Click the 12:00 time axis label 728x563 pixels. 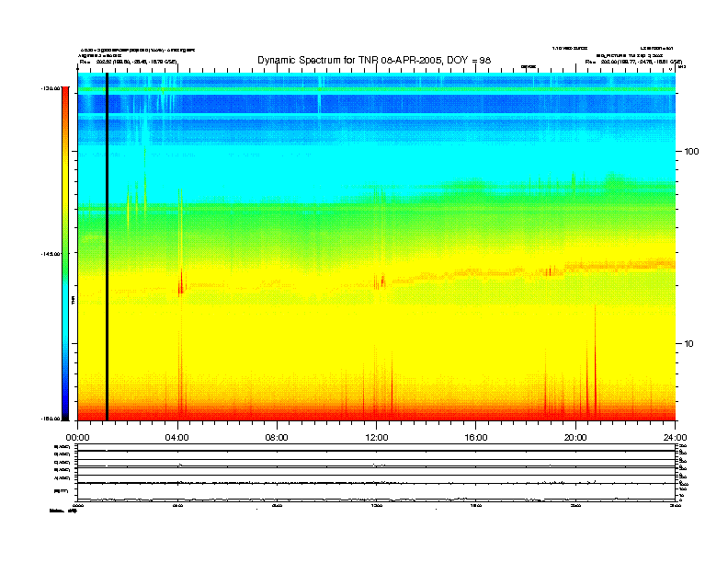tap(377, 438)
